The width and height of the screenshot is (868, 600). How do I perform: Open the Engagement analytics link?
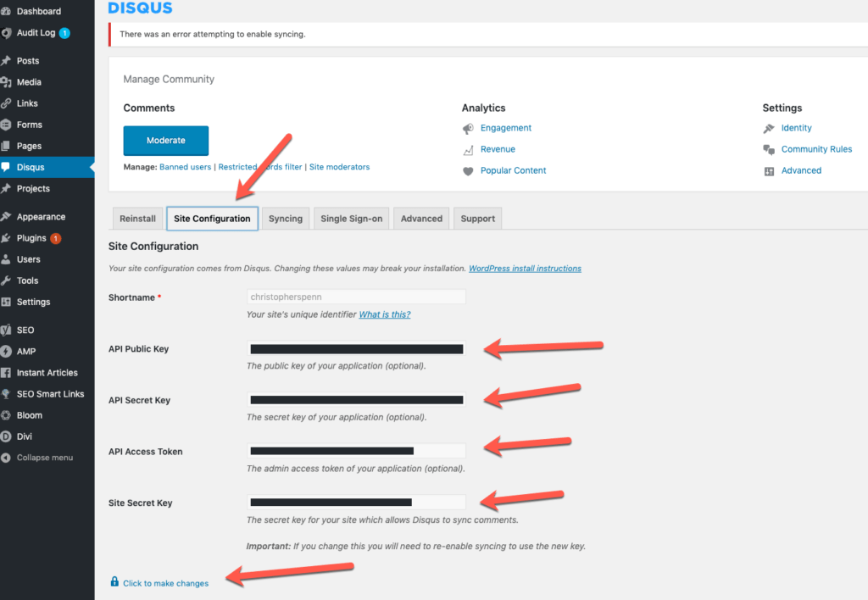[x=506, y=128]
